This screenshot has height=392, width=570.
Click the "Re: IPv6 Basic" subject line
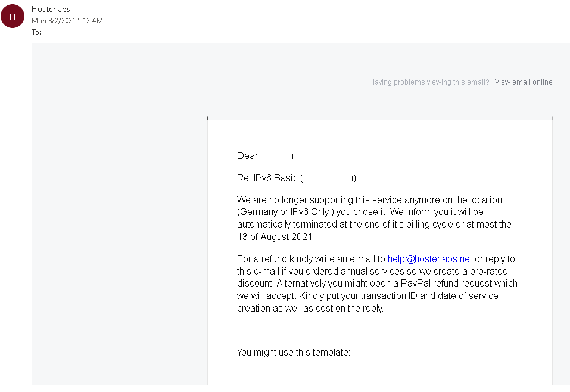click(267, 178)
